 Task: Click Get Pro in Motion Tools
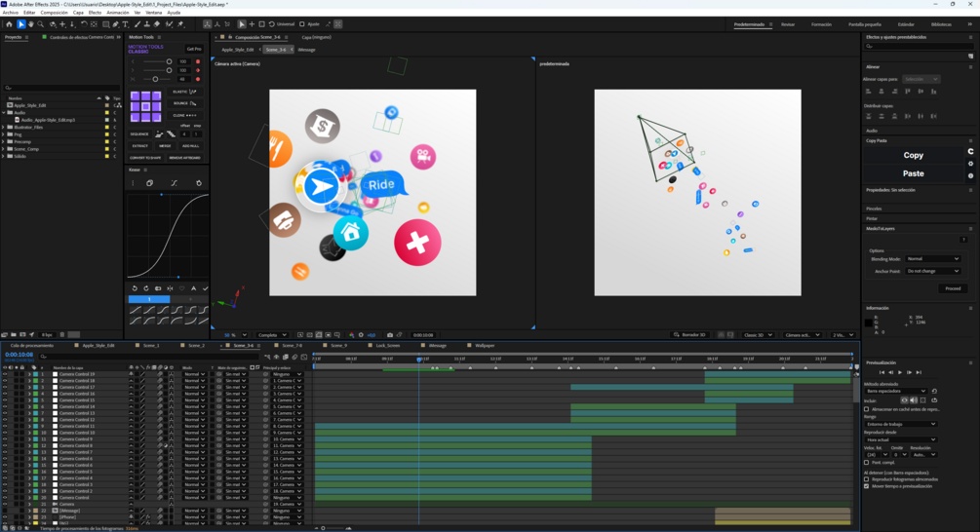(x=194, y=49)
